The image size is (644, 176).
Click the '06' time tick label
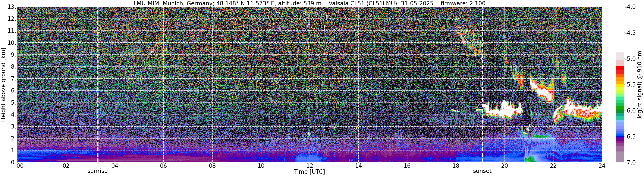click(163, 166)
